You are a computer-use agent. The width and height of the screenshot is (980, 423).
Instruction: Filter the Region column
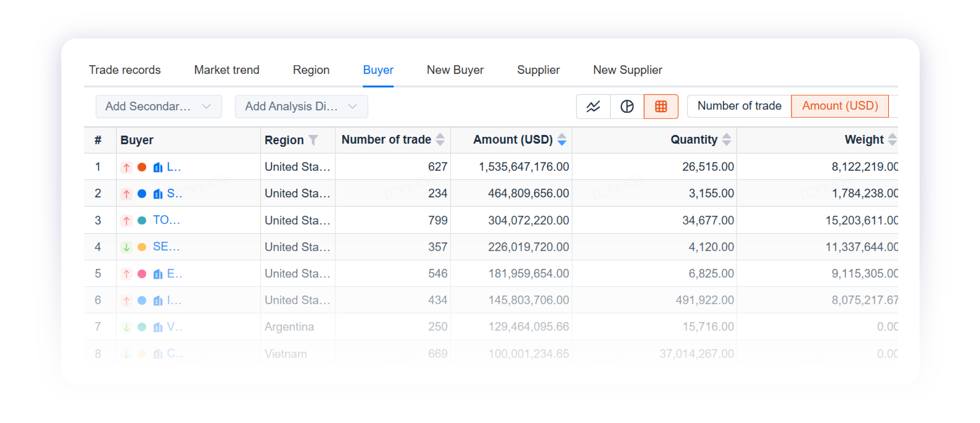(x=313, y=140)
